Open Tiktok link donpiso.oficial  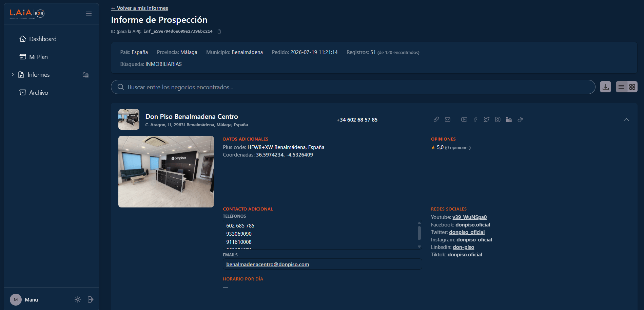coord(465,255)
